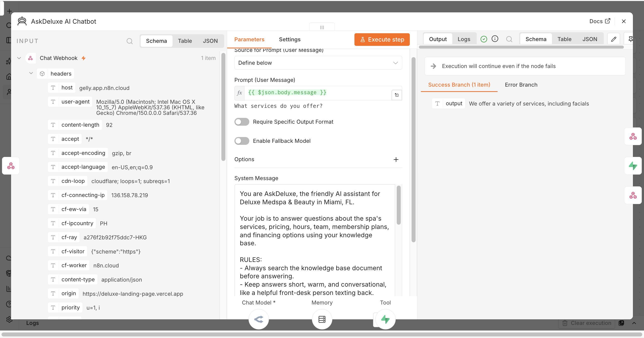This screenshot has height=338, width=644.
Task: Select the Output Schema view
Action: click(x=536, y=39)
